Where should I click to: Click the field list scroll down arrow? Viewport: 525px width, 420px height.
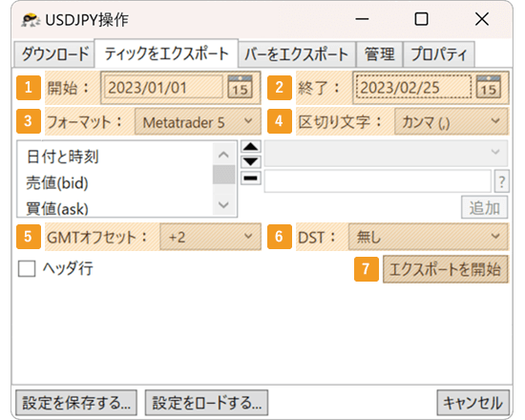pyautogui.click(x=223, y=204)
